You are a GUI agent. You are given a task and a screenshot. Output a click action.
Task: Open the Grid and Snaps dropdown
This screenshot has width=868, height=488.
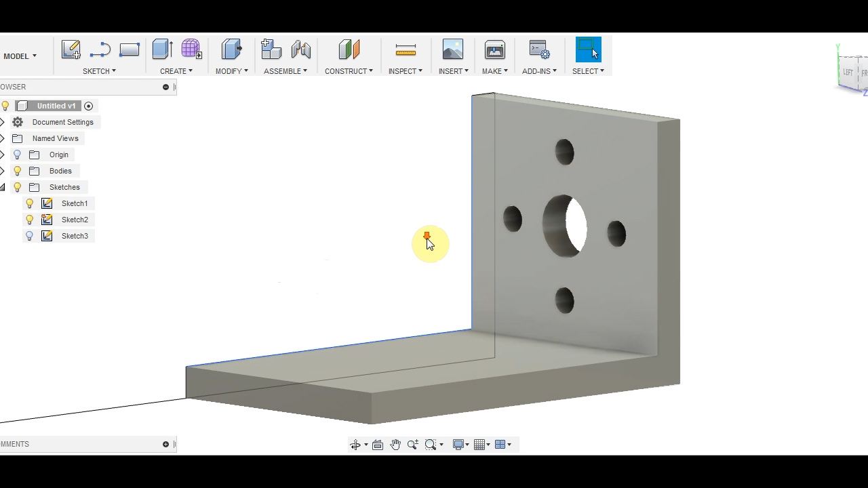click(482, 445)
